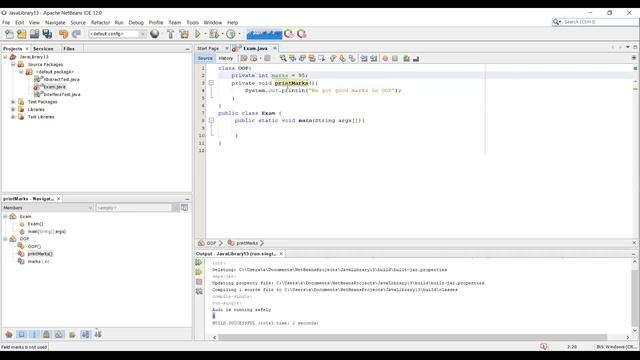Click the Shift Line Right icon
The image size is (640, 360).
373,58
